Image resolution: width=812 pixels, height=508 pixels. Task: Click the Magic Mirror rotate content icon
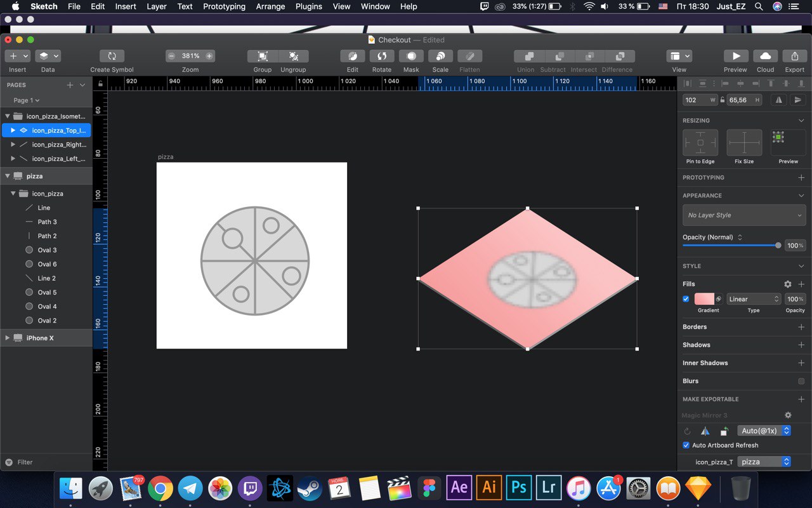pos(724,431)
